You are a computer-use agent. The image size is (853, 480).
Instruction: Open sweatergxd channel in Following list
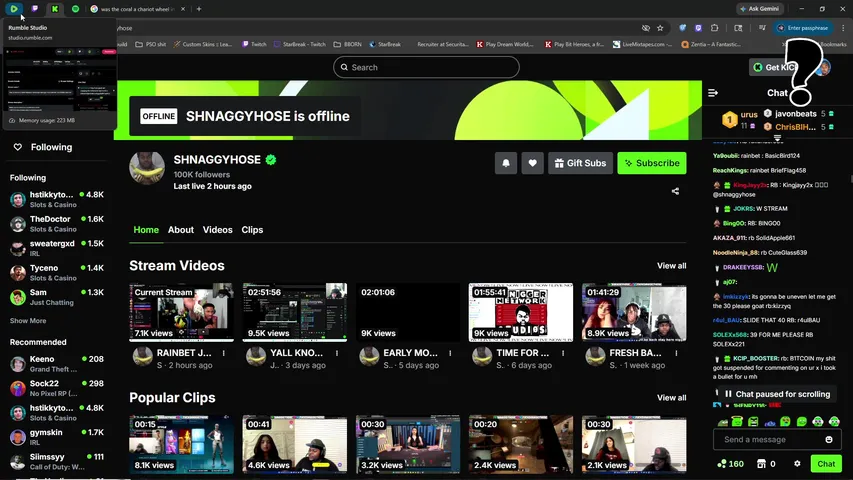pos(57,248)
